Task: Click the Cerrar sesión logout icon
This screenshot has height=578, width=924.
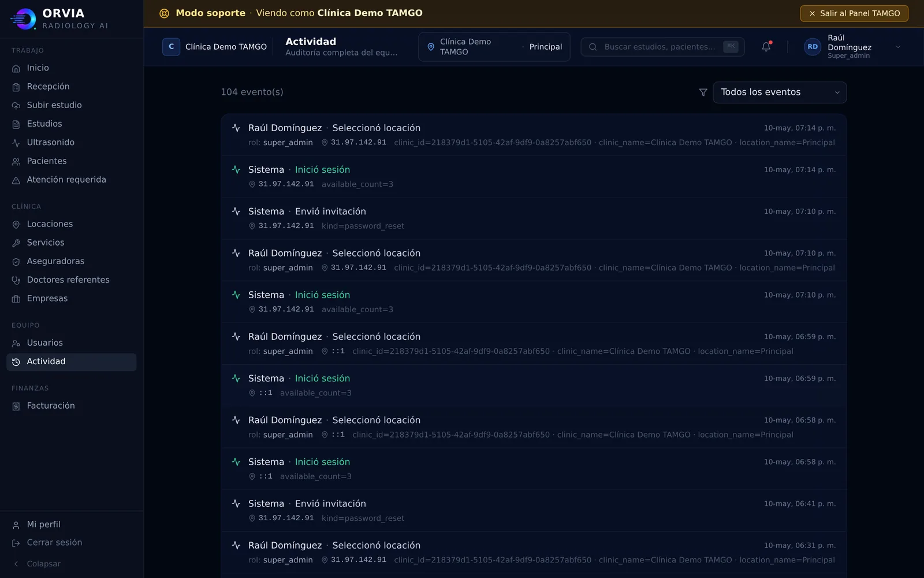Action: coord(16,543)
